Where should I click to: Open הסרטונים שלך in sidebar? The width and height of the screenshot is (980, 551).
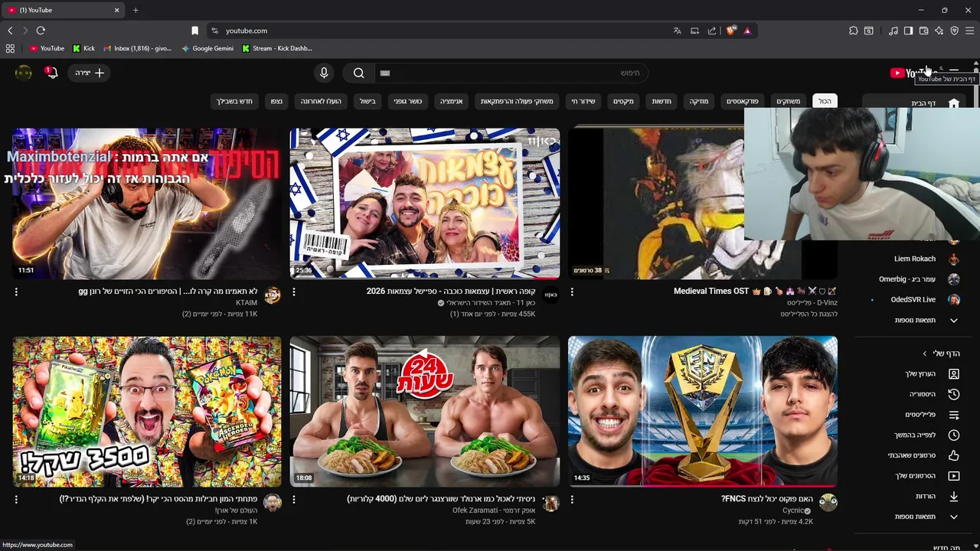click(x=915, y=476)
